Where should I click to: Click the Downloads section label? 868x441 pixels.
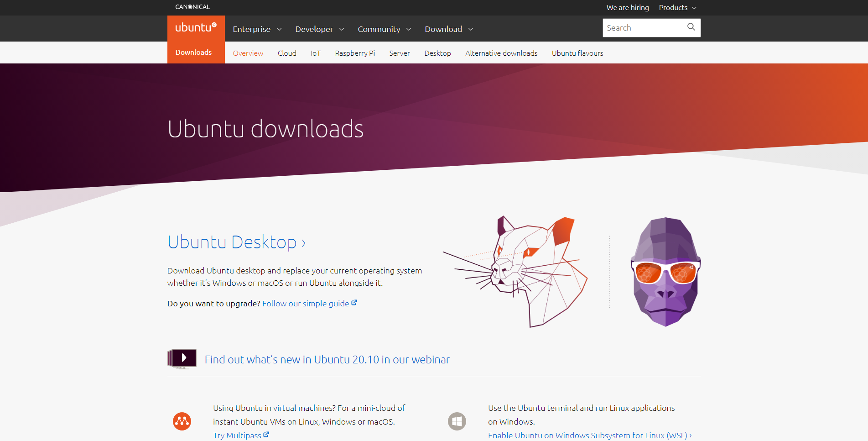[194, 52]
